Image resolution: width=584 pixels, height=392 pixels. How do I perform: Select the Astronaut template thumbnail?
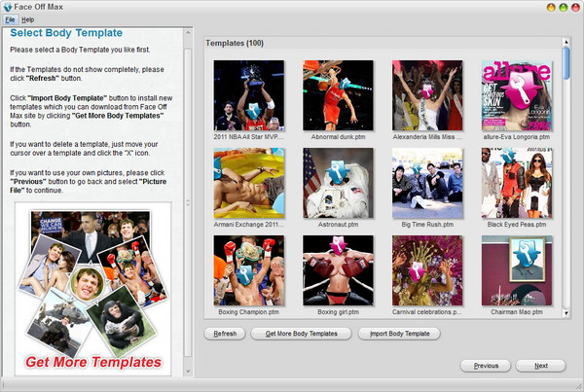(338, 183)
